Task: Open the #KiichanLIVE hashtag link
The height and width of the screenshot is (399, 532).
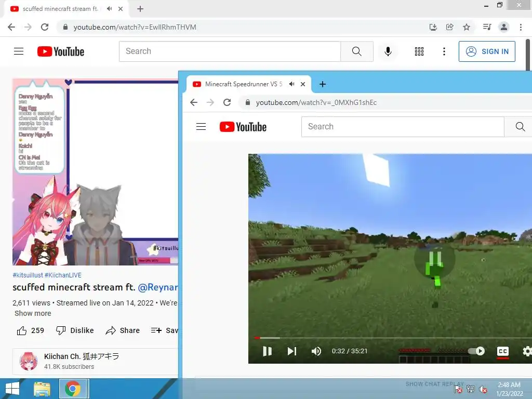Action: point(63,275)
